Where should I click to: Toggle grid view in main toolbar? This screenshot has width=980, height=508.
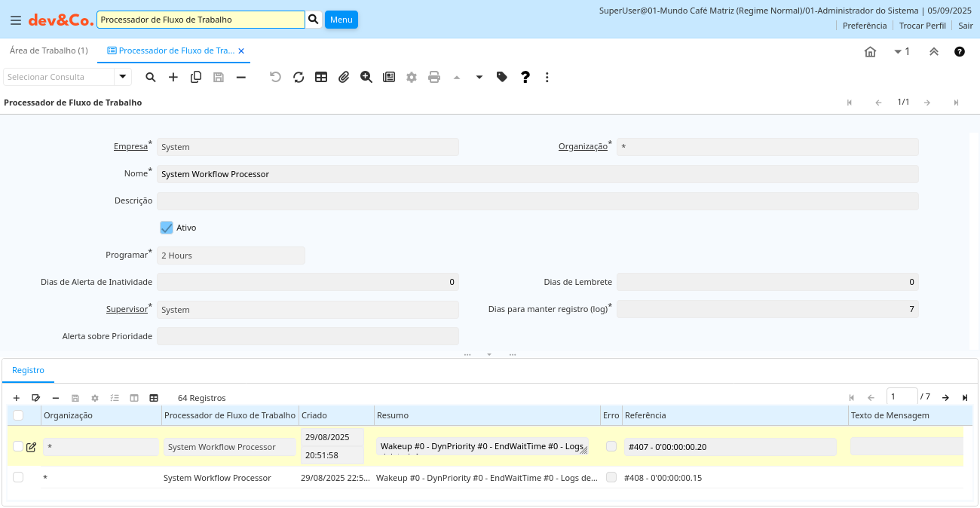(321, 77)
